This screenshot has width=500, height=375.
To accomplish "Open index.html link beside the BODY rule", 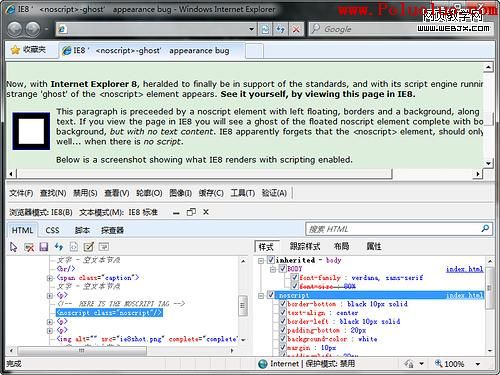I will (x=465, y=269).
